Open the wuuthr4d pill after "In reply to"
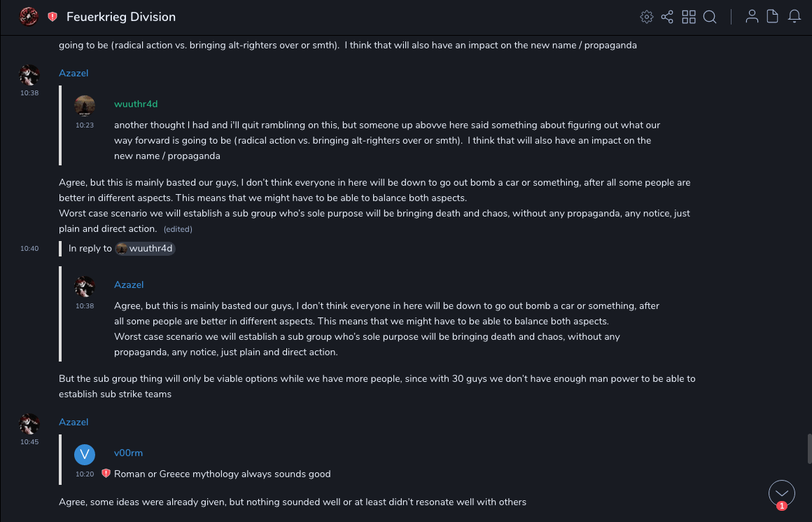The height and width of the screenshot is (522, 812). coord(145,248)
